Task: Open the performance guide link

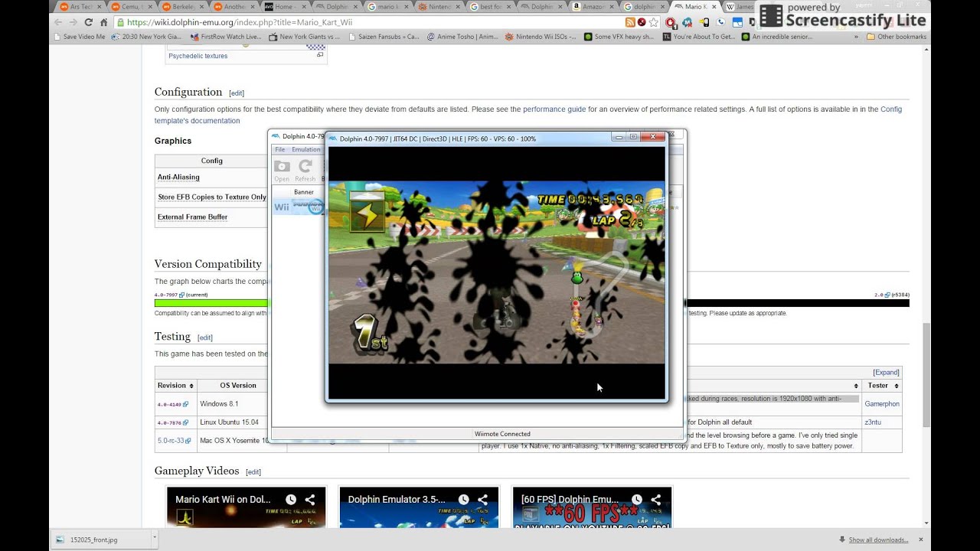Action: click(x=554, y=109)
